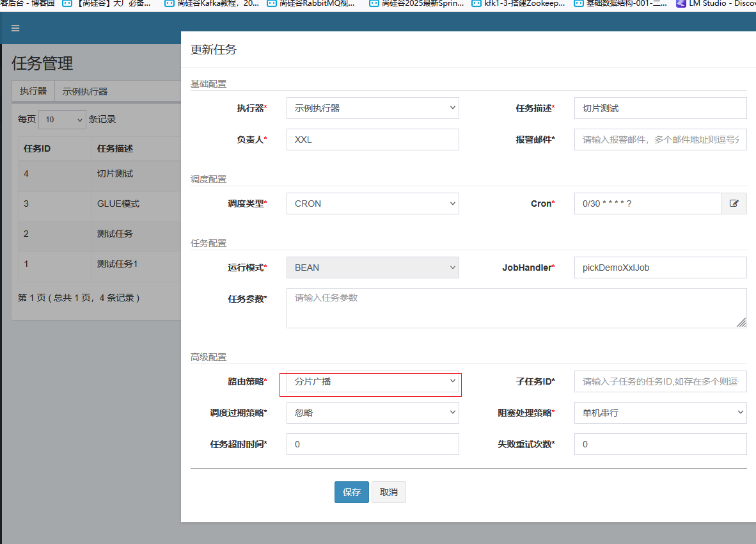
Task: Click the 高级配置 section heading
Action: click(209, 357)
